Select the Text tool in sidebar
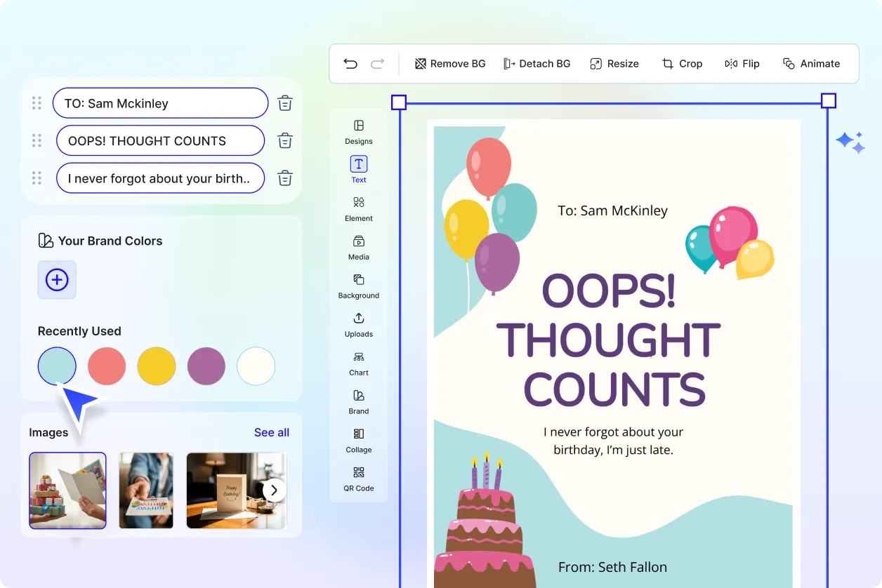The height and width of the screenshot is (588, 882). click(x=358, y=168)
